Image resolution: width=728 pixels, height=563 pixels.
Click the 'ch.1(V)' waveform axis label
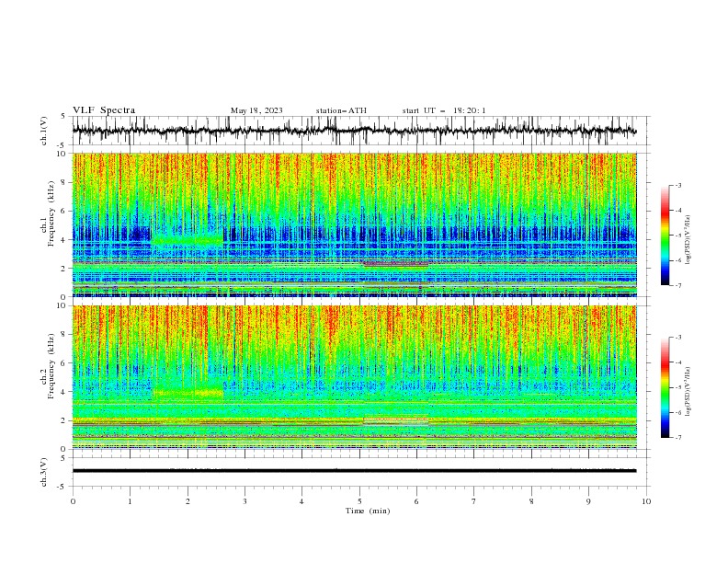(44, 131)
